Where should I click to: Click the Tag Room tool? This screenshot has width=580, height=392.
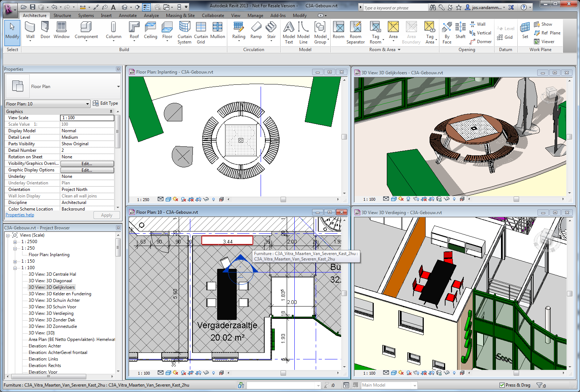coord(376,33)
